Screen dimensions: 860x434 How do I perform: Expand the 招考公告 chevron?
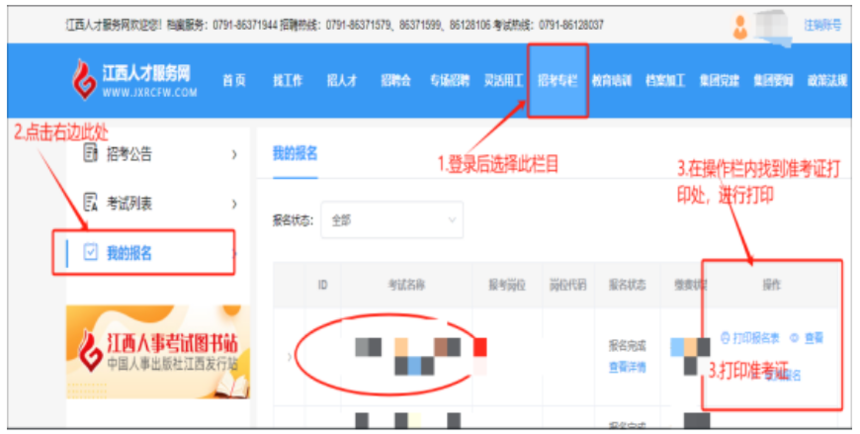(x=234, y=155)
